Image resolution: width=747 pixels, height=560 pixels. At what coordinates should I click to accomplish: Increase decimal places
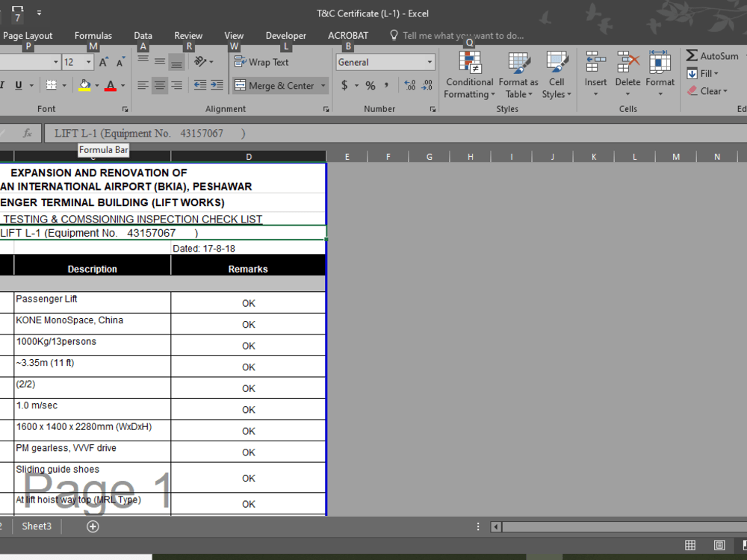(x=409, y=86)
